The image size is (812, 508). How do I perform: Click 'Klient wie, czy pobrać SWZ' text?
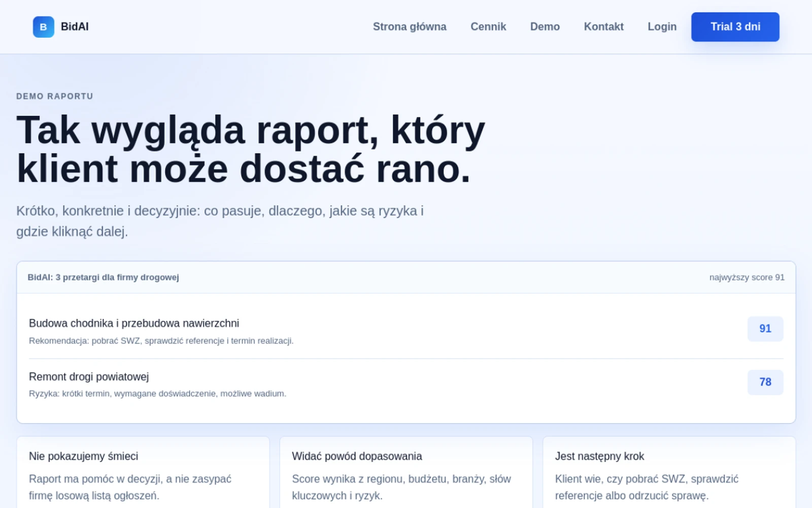pos(647,487)
